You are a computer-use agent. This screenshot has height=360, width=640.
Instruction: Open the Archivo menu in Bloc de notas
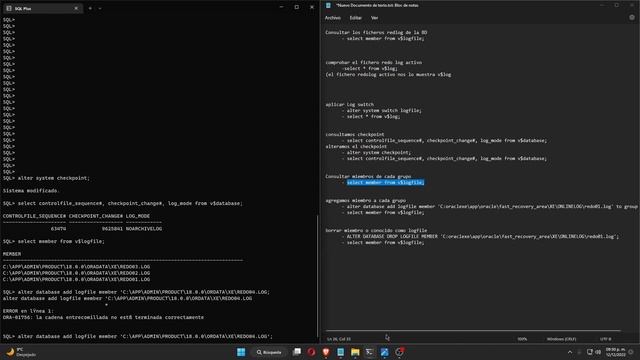pos(333,18)
